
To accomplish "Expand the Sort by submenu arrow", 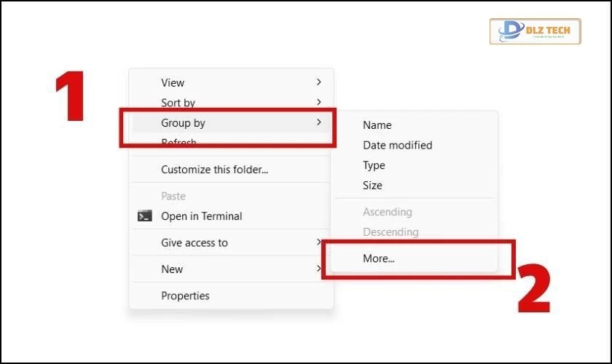I will (x=319, y=103).
